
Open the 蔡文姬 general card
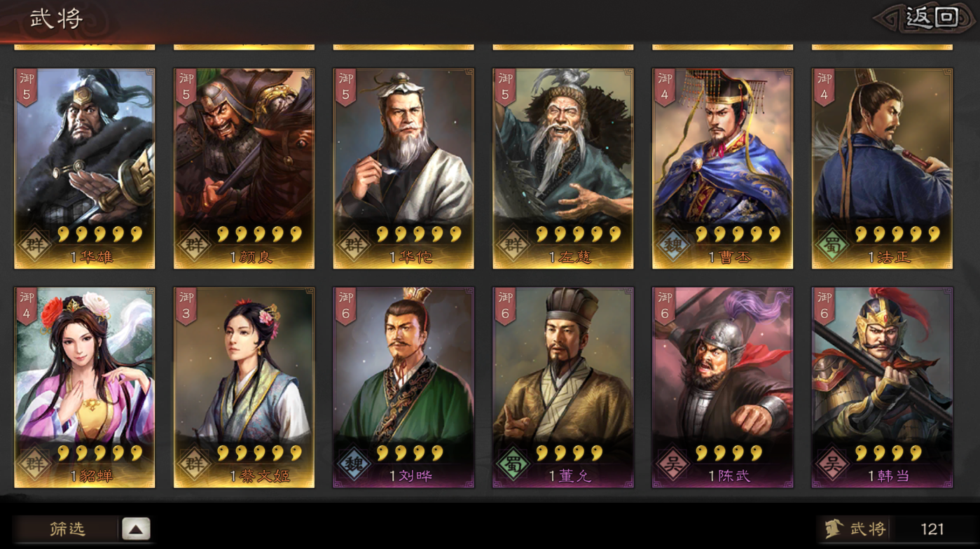pyautogui.click(x=244, y=387)
